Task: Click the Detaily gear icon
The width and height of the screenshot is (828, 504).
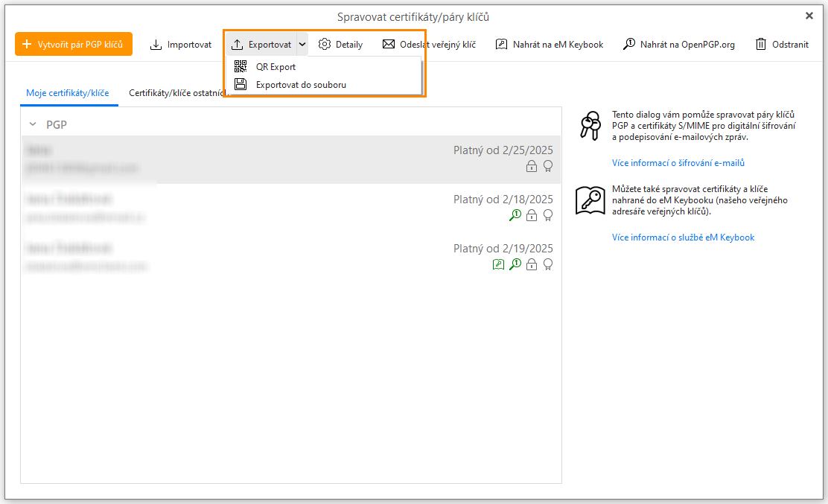Action: coord(325,45)
